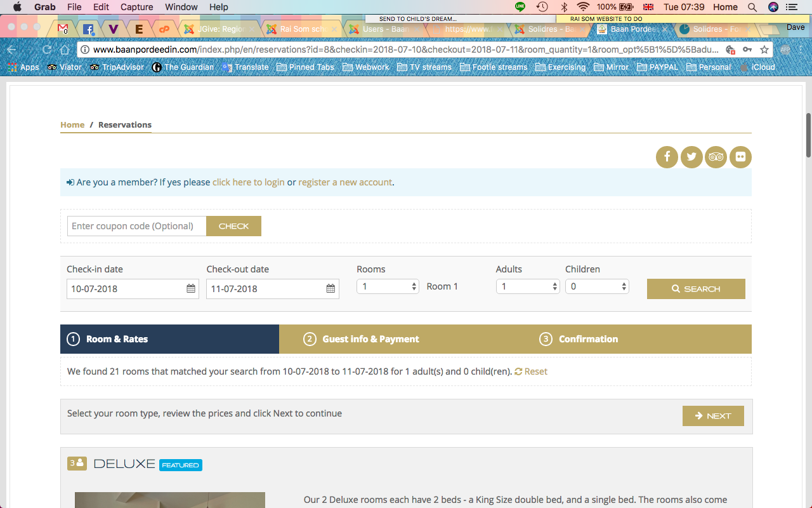
Task: Bookmark page with star icon
Action: 764,50
